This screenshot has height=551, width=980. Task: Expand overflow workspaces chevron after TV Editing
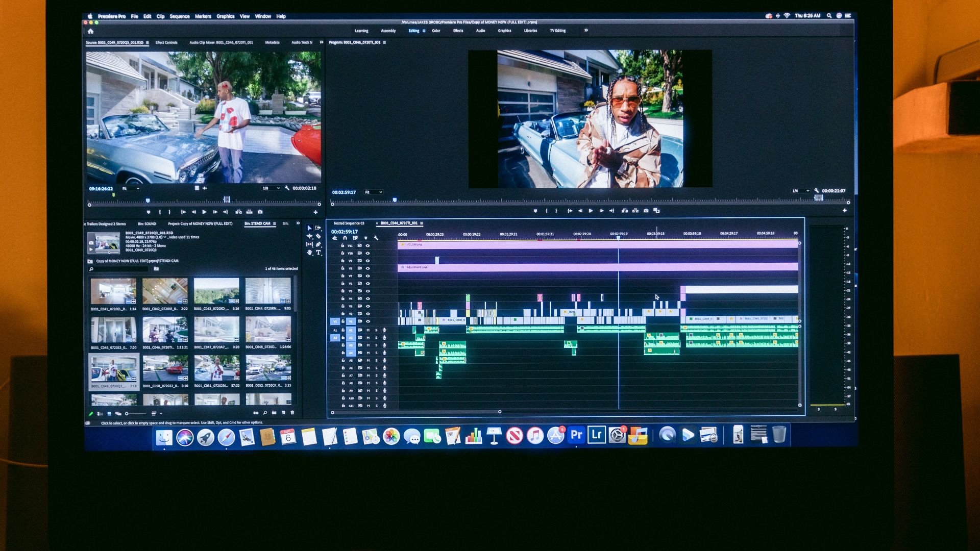pyautogui.click(x=586, y=31)
